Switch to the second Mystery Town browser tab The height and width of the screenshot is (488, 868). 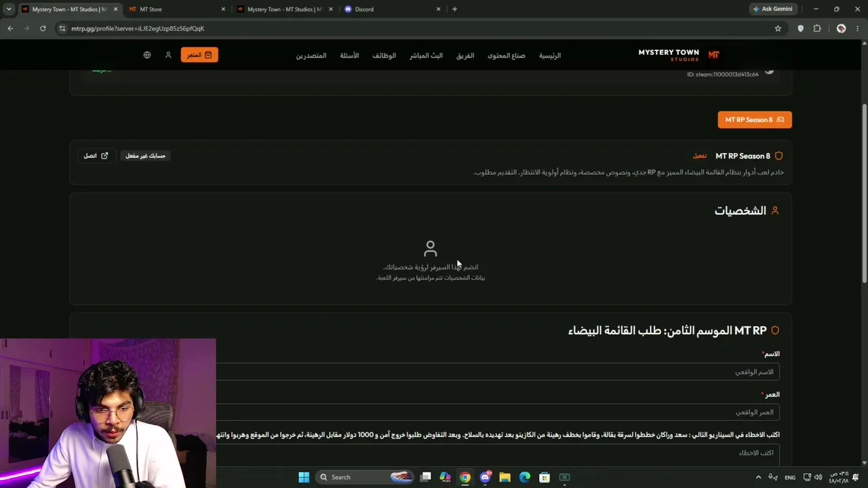[285, 9]
